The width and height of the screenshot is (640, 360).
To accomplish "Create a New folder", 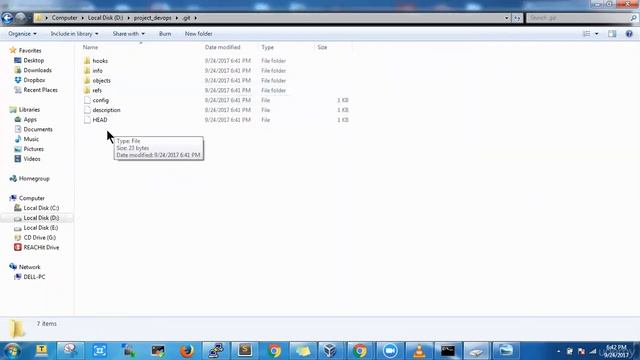I will click(198, 34).
